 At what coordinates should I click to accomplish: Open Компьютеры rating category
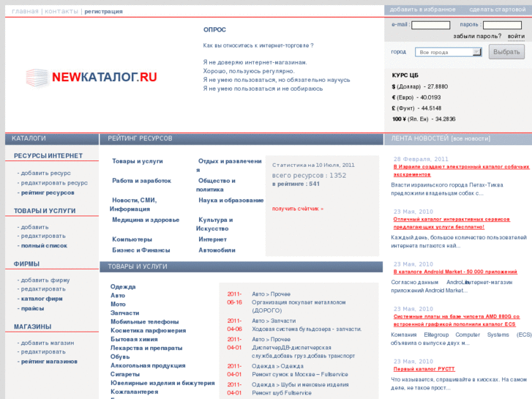point(132,239)
